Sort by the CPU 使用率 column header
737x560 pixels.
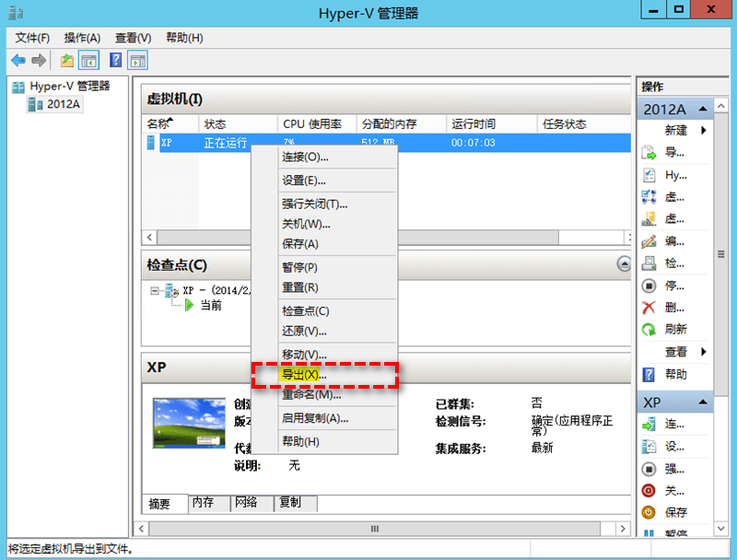(x=317, y=124)
